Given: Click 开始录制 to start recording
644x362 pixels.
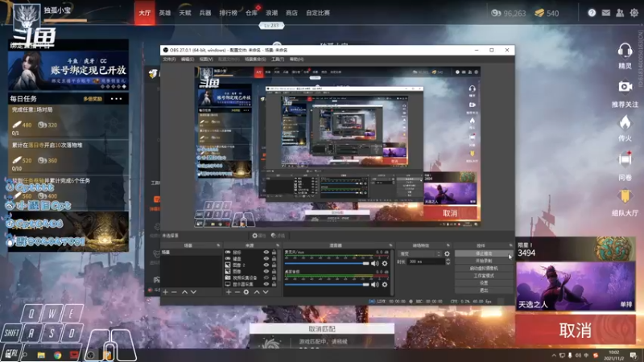Looking at the screenshot, I should (484, 261).
